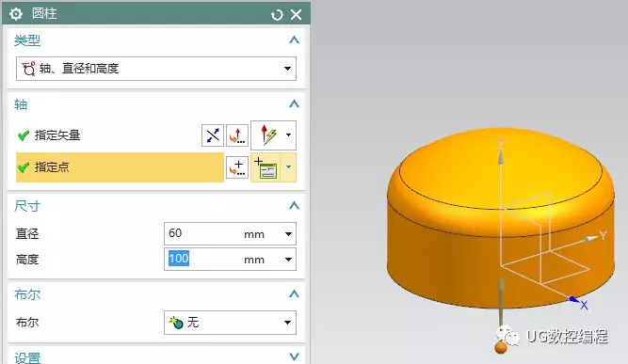Expand the 设置 section

(x=294, y=356)
